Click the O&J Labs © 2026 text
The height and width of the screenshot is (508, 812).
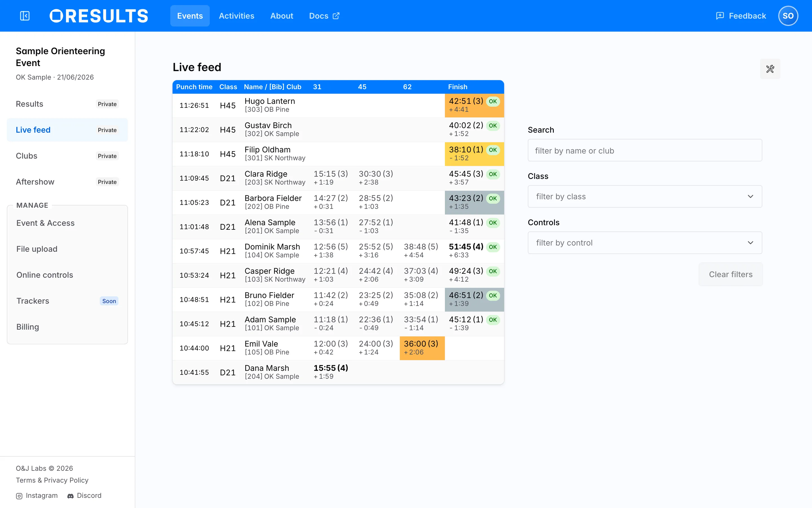click(x=44, y=468)
